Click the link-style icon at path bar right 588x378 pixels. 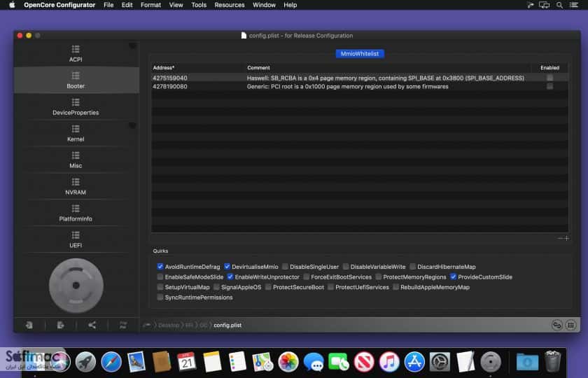coord(557,325)
